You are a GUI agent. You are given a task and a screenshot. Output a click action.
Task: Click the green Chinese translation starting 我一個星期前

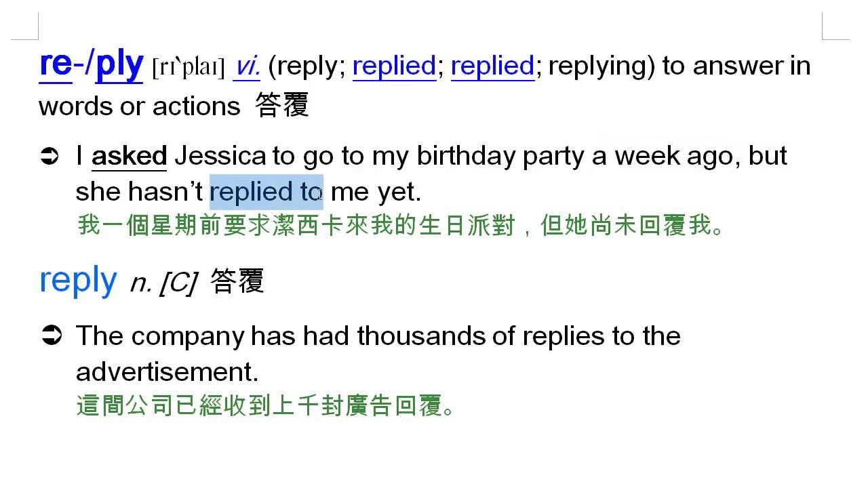point(400,225)
